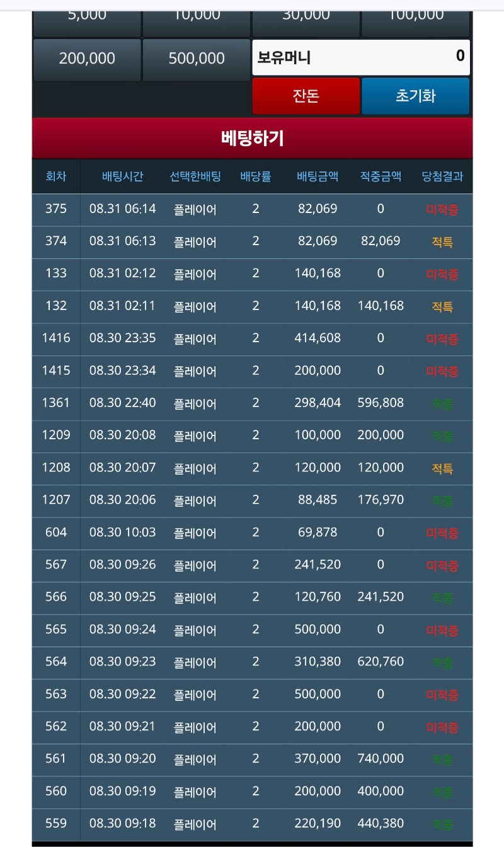Select round number 1415 cell
Viewport: 504px width, 847px height.
click(x=56, y=371)
